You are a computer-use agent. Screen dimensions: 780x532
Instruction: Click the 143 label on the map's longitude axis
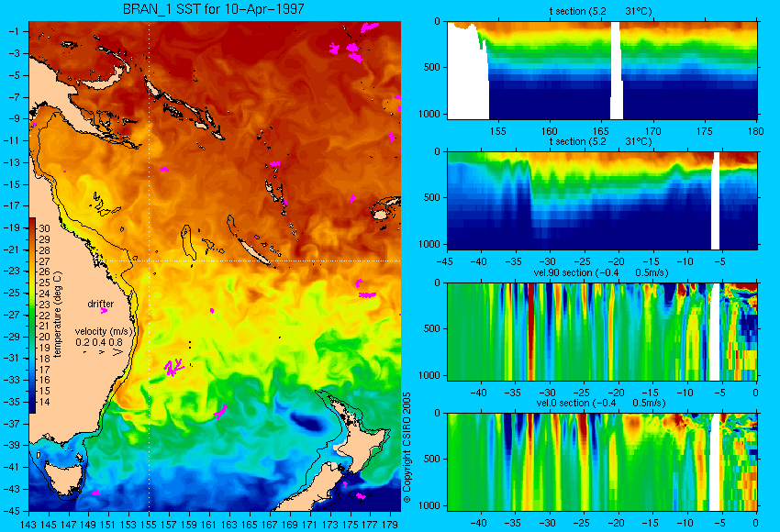coord(28,525)
